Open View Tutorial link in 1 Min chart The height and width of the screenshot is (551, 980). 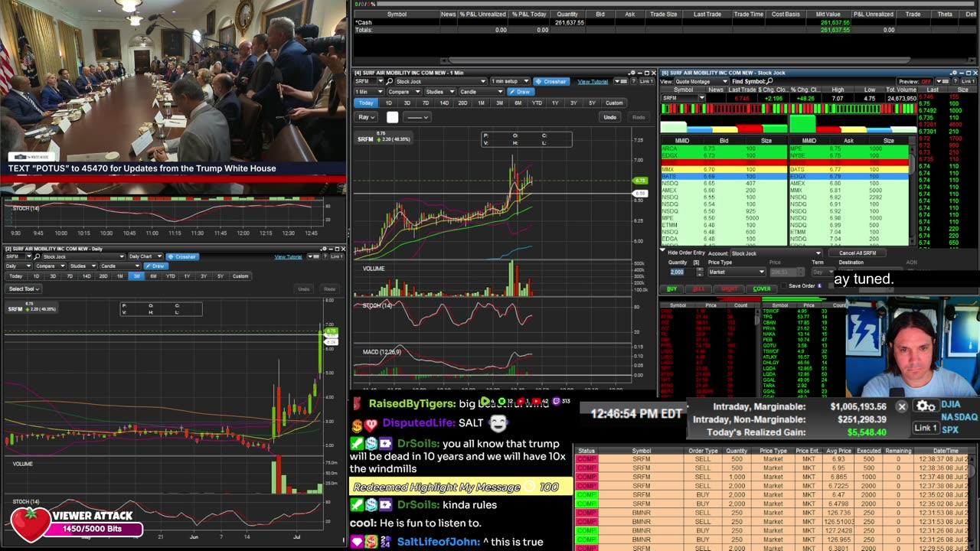coord(593,82)
